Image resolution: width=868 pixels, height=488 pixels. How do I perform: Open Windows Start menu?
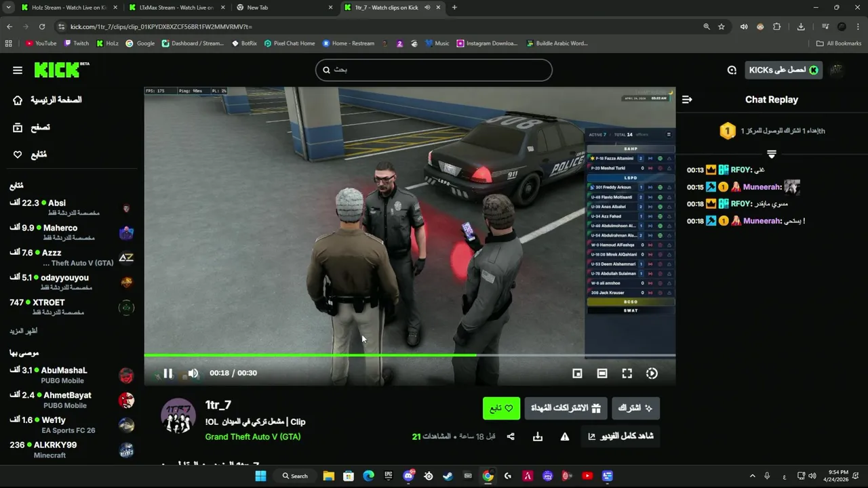point(260,476)
